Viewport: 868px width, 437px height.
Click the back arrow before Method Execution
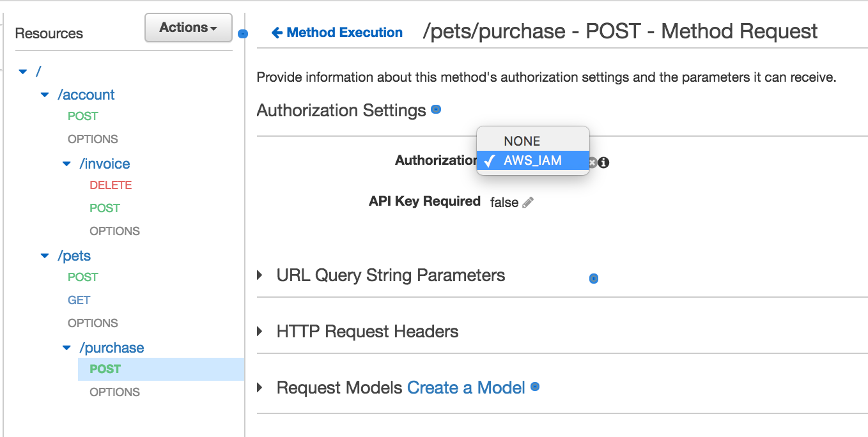277,33
